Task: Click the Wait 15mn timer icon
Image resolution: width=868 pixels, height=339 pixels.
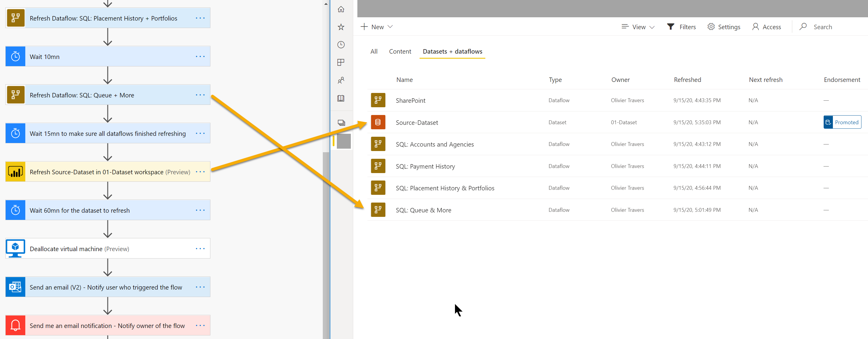Action: point(15,133)
